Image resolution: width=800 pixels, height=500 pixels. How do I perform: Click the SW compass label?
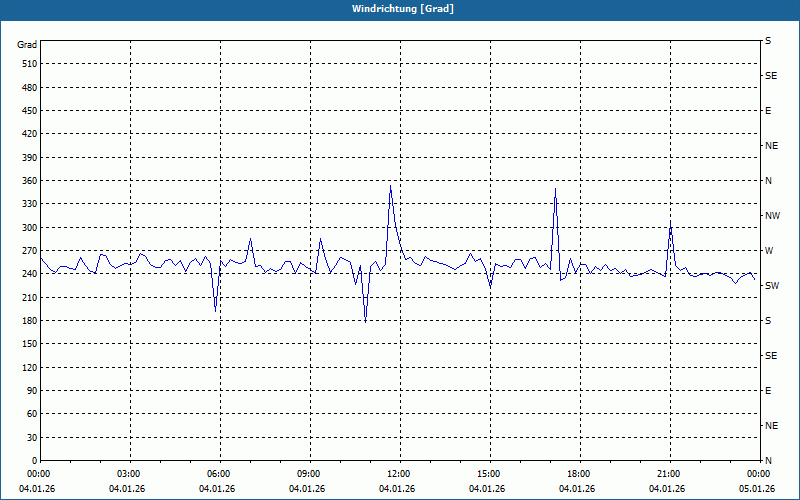772,286
